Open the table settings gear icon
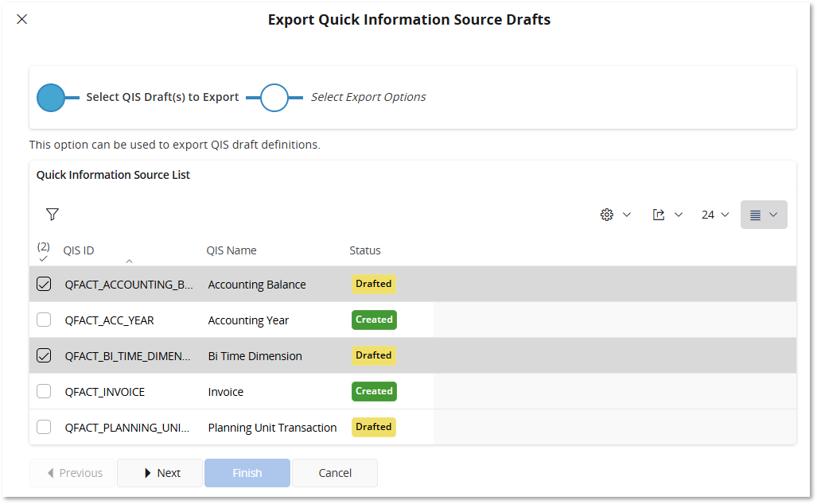 [x=606, y=215]
